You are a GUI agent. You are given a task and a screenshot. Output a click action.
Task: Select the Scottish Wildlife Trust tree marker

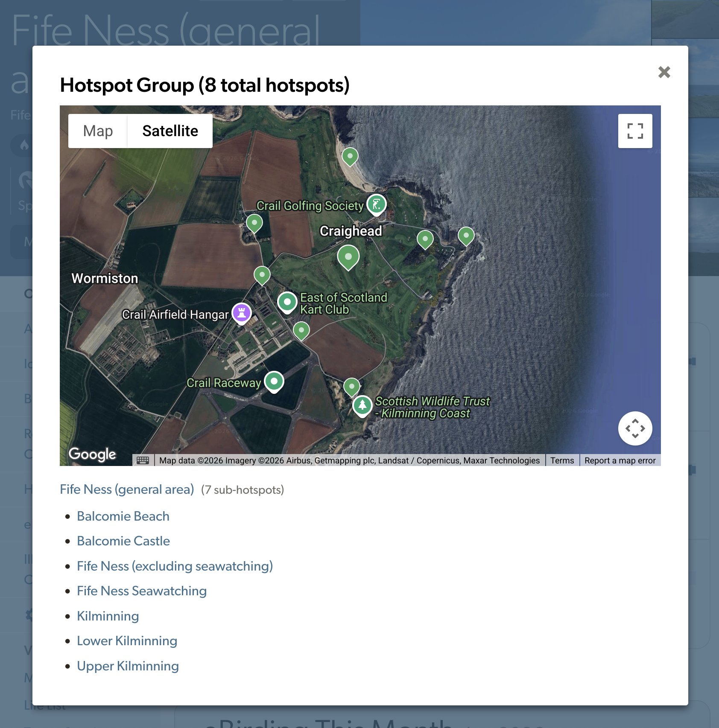(x=362, y=405)
